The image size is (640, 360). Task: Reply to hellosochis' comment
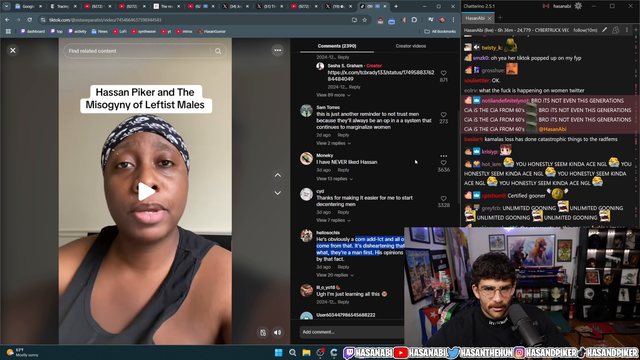(x=343, y=267)
